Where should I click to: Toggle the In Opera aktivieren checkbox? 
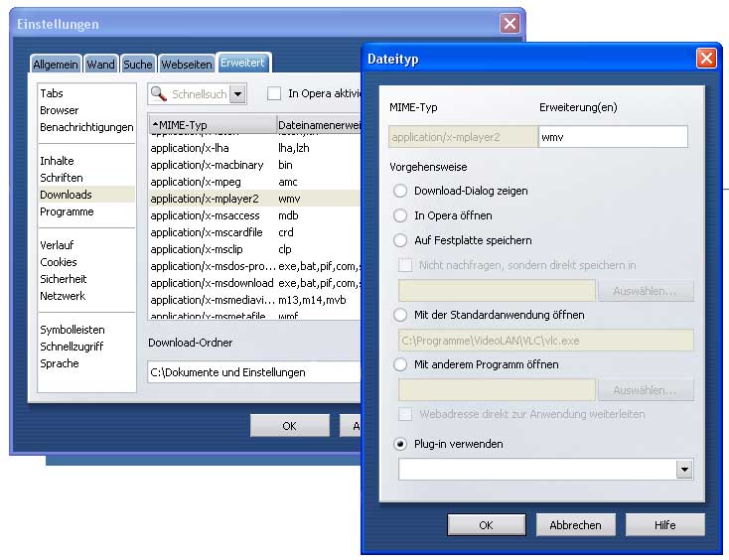[x=274, y=94]
